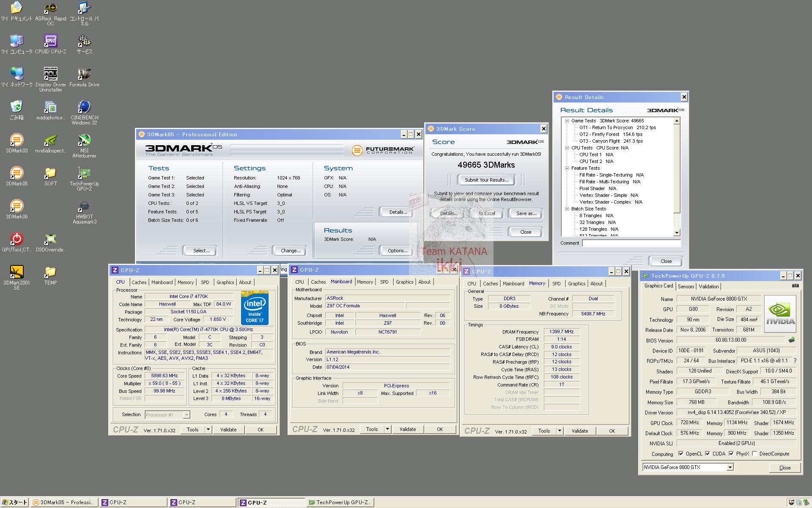Open SOFT folder on desktop
The image size is (812, 508).
(x=50, y=176)
